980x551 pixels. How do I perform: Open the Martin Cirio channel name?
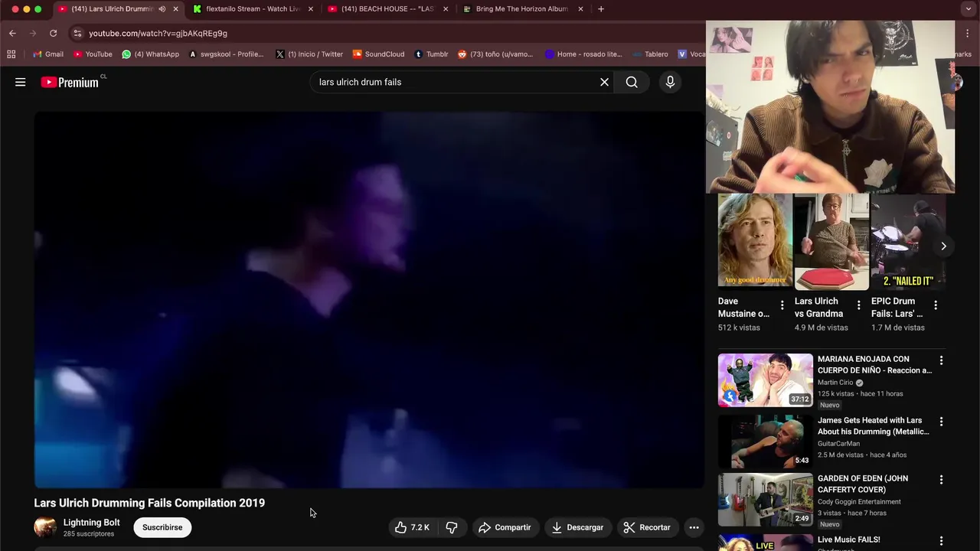pyautogui.click(x=835, y=383)
